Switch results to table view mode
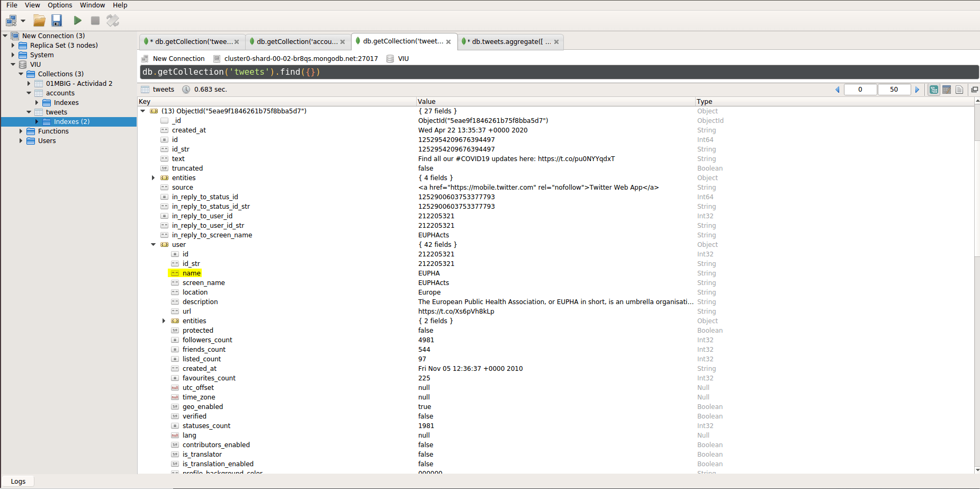 (947, 90)
